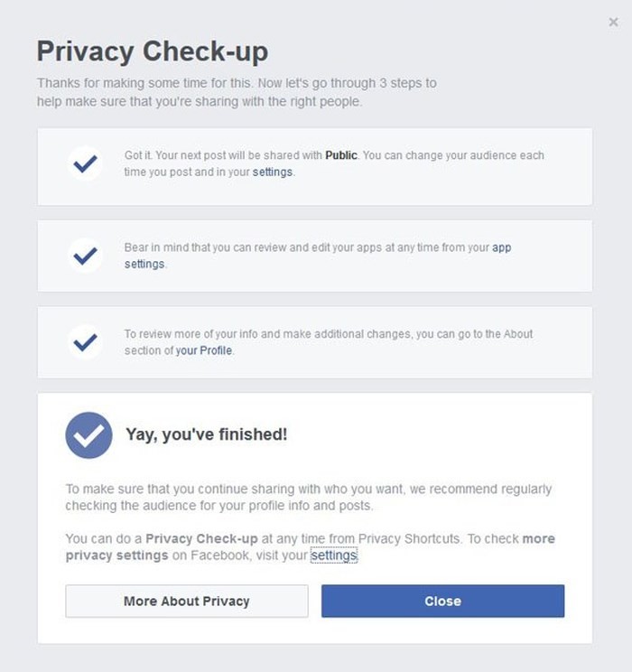Open the "settings" link in the post audience step

(x=273, y=172)
